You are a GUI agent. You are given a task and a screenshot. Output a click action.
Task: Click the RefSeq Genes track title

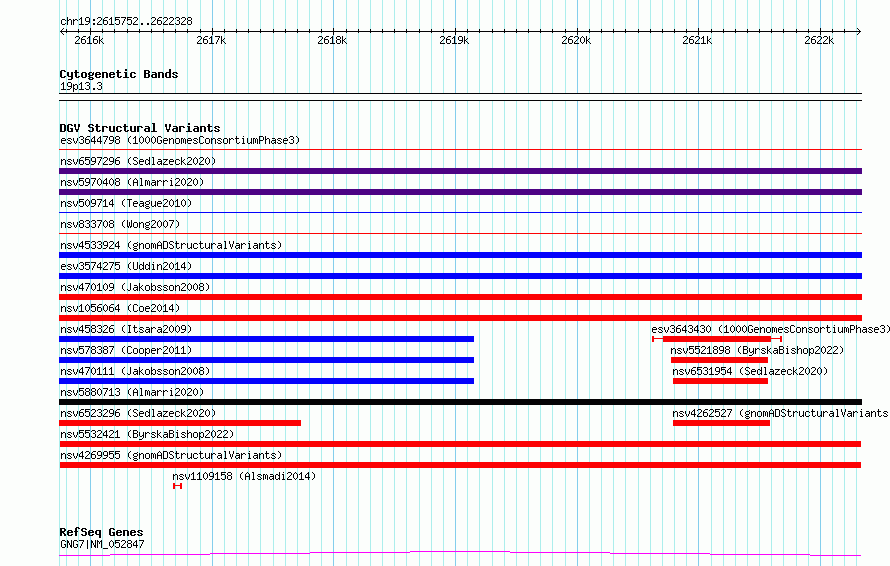101,532
